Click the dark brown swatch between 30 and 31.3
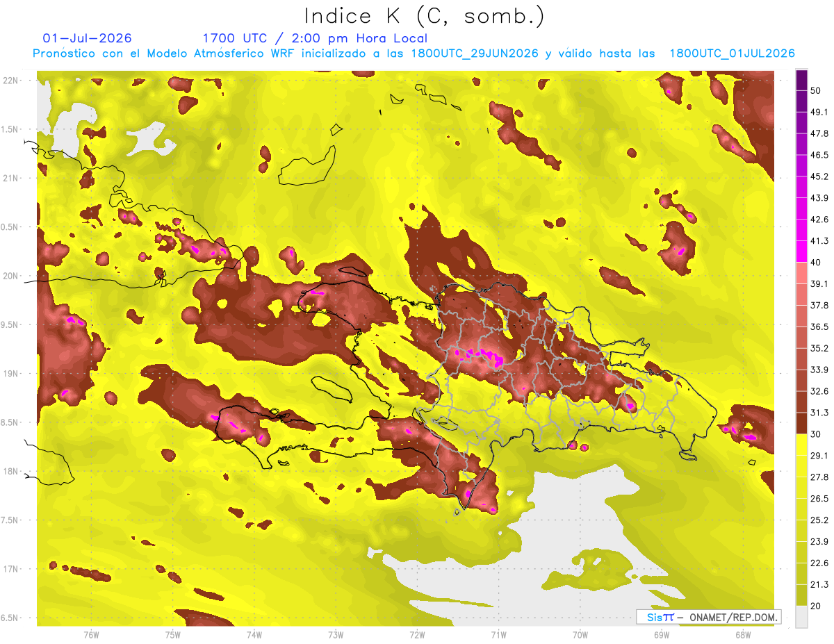Screen dimensions: 834x644 801,423
